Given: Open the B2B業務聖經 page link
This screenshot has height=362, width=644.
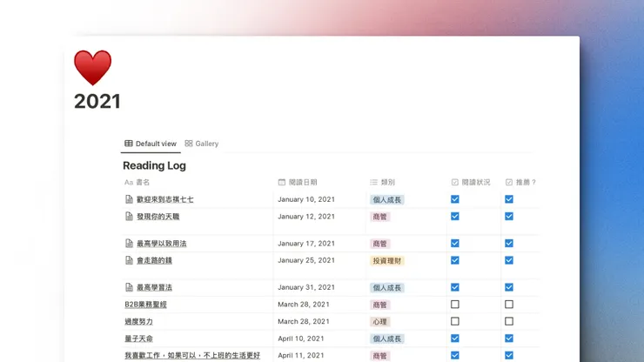Looking at the screenshot, I should (x=146, y=305).
